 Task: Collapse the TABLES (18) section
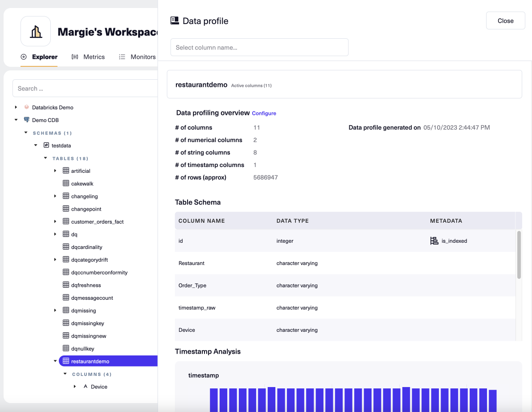[x=45, y=158]
